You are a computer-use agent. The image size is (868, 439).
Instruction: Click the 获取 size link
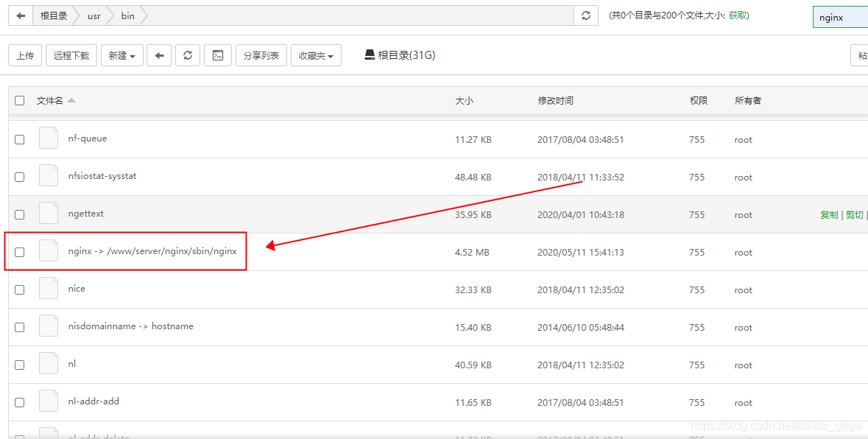(738, 15)
